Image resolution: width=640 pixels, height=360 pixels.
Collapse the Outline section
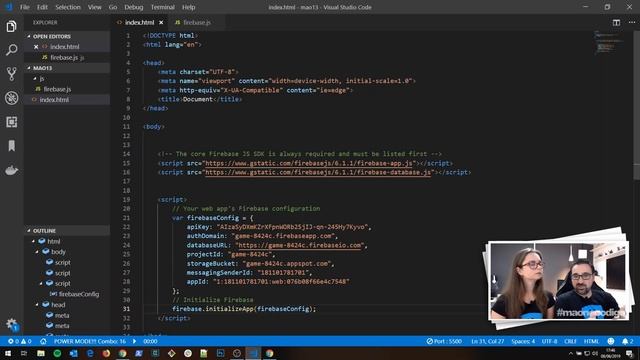[29, 231]
